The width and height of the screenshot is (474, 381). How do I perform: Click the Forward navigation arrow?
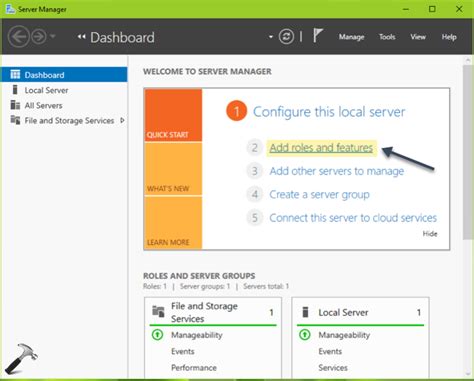tap(39, 36)
